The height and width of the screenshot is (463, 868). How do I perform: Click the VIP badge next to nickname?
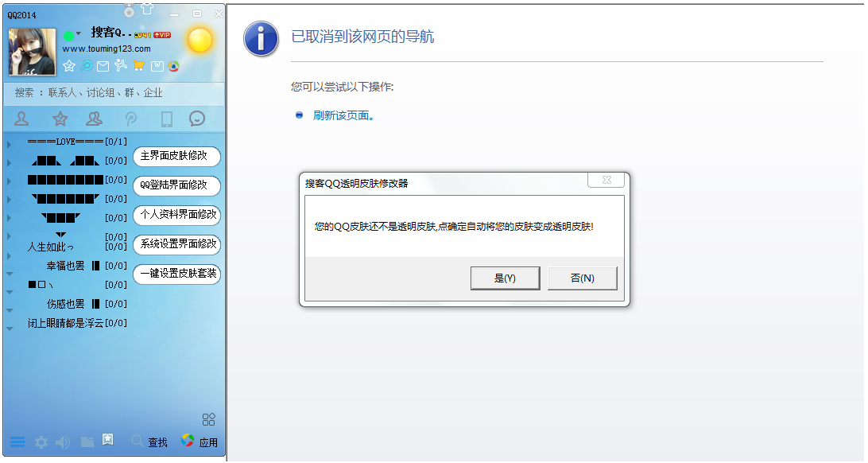[x=162, y=35]
